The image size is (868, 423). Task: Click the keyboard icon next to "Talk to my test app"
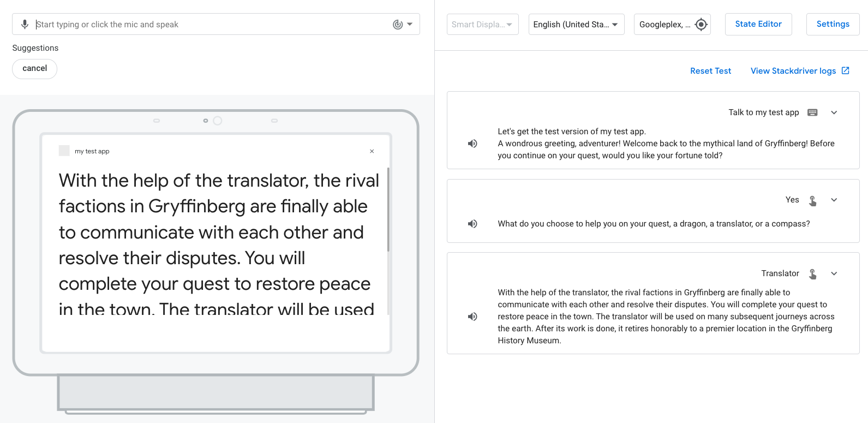tap(812, 112)
